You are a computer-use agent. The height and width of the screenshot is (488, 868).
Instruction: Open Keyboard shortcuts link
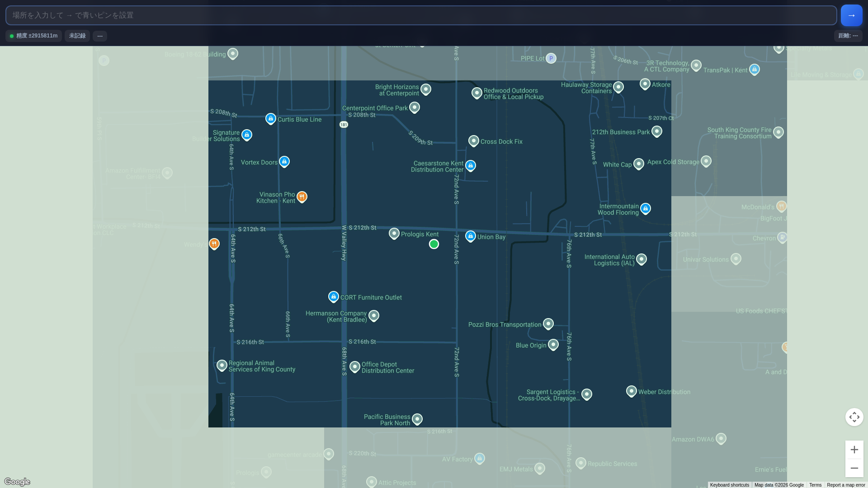coord(729,485)
